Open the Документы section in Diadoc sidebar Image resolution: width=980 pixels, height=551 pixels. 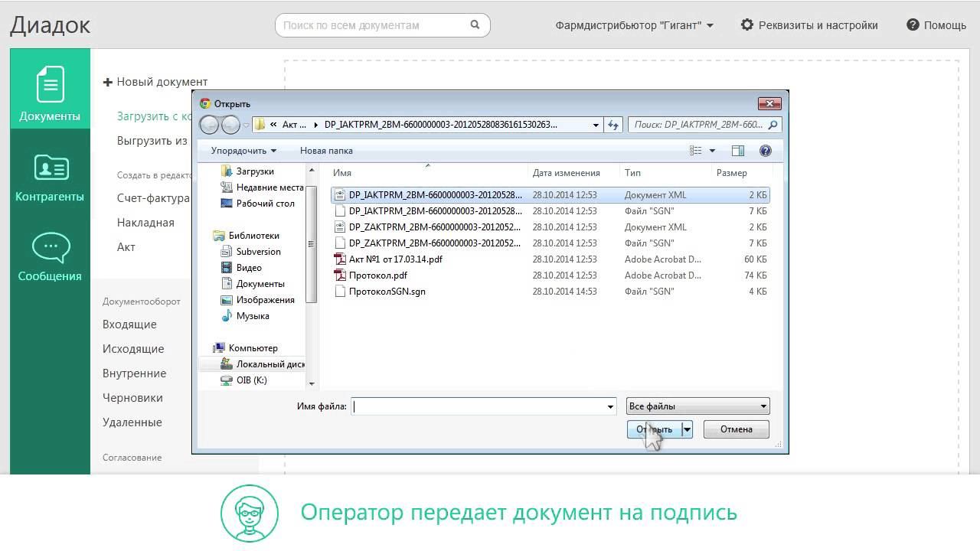tap(50, 89)
